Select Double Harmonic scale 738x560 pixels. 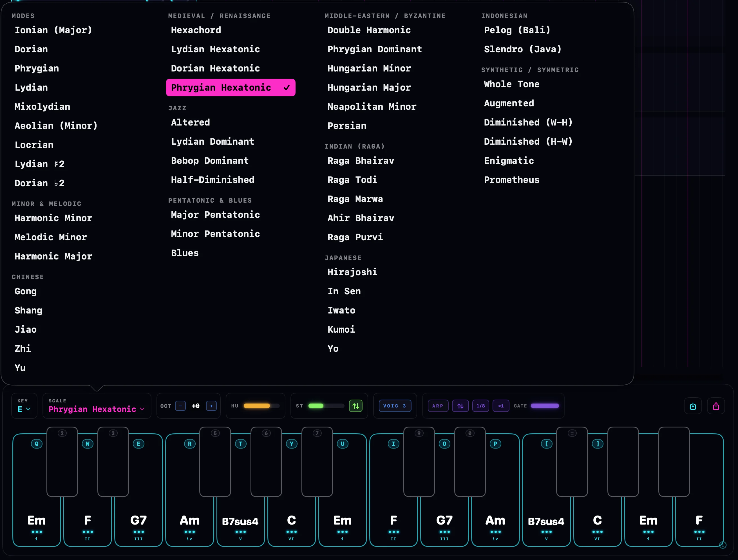point(369,30)
